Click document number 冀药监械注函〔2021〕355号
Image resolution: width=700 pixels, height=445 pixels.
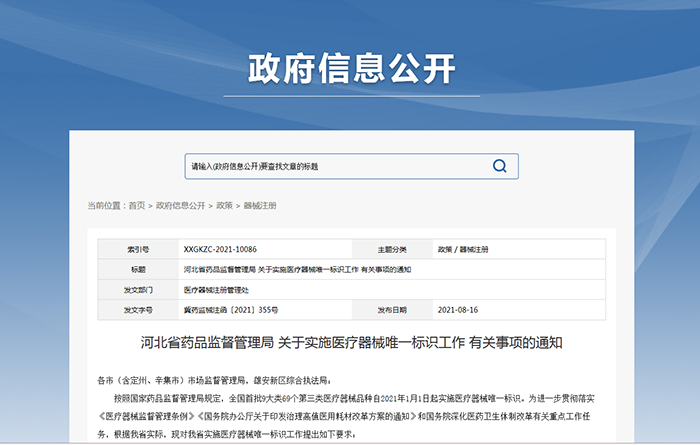tap(231, 310)
